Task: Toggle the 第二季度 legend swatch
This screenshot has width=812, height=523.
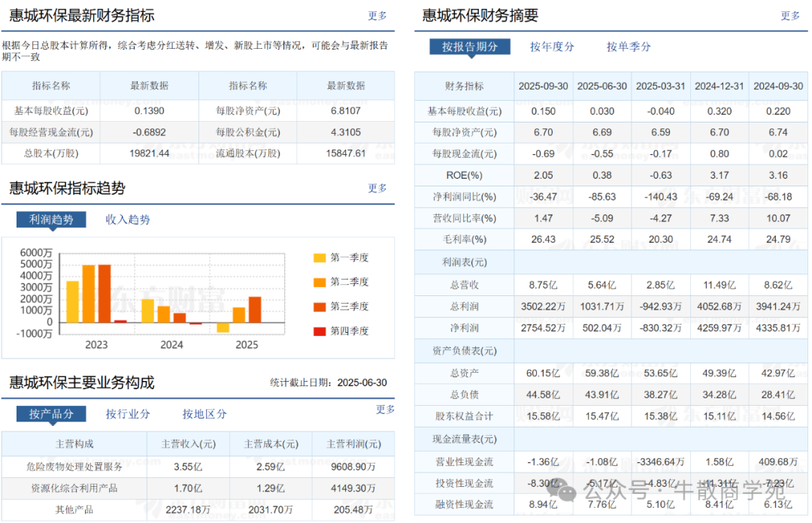Action: pyautogui.click(x=320, y=283)
